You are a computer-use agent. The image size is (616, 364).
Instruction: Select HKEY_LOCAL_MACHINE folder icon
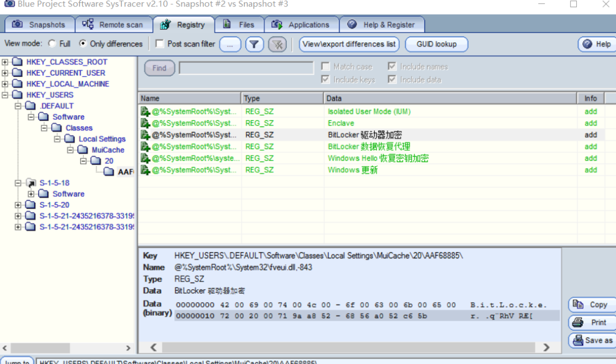(17, 84)
